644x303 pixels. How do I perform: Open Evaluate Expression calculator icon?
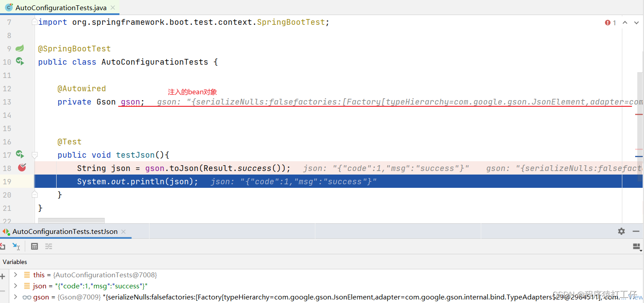click(34, 246)
